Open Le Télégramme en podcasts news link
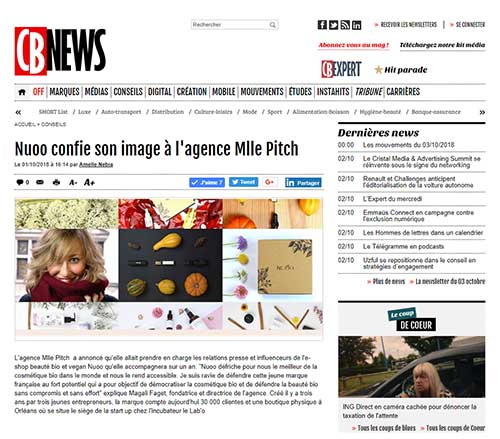This screenshot has width=500, height=439. [x=403, y=246]
